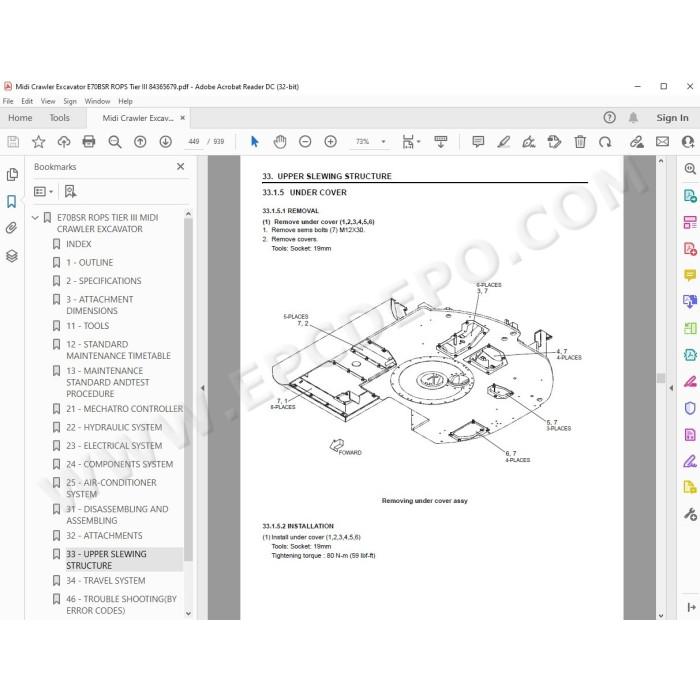Open the Help menu
The width and height of the screenshot is (700, 700).
tap(125, 101)
